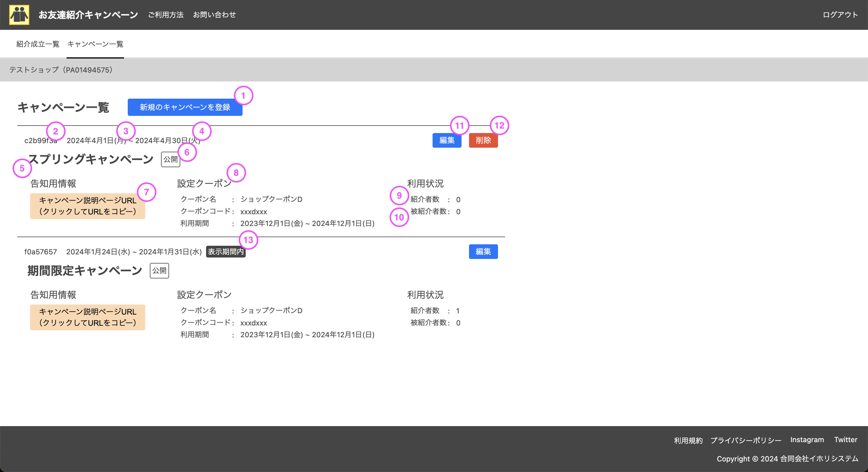Edit the 期間限定キャンペーン entry

click(483, 251)
